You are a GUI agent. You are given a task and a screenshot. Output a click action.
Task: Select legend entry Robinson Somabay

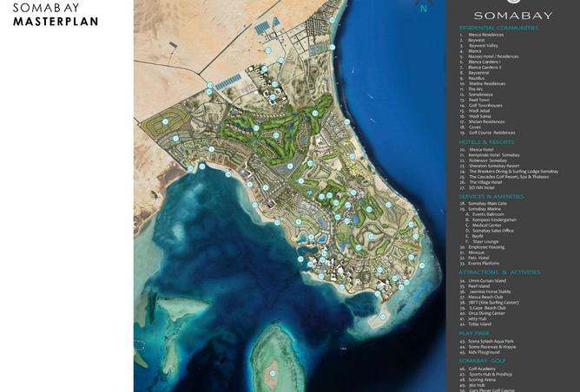[483, 160]
